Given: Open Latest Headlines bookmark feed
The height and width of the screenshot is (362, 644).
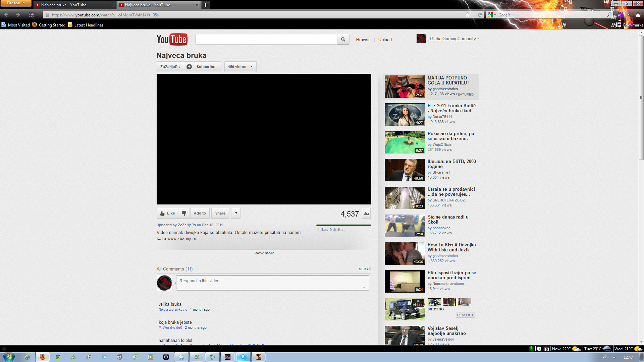Looking at the screenshot, I should pos(86,25).
